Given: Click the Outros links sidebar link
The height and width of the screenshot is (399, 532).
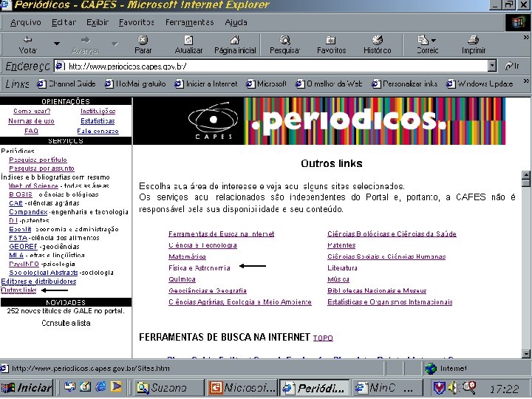Looking at the screenshot, I should point(18,290).
